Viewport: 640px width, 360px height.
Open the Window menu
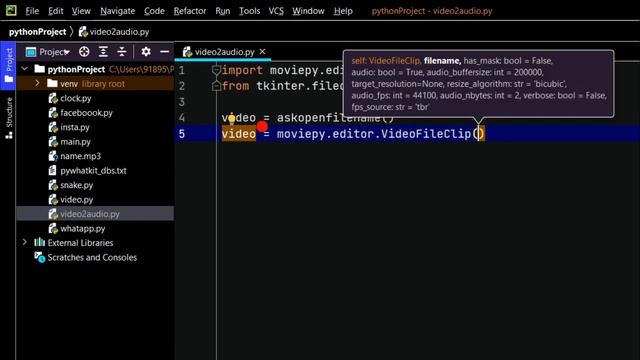(308, 11)
